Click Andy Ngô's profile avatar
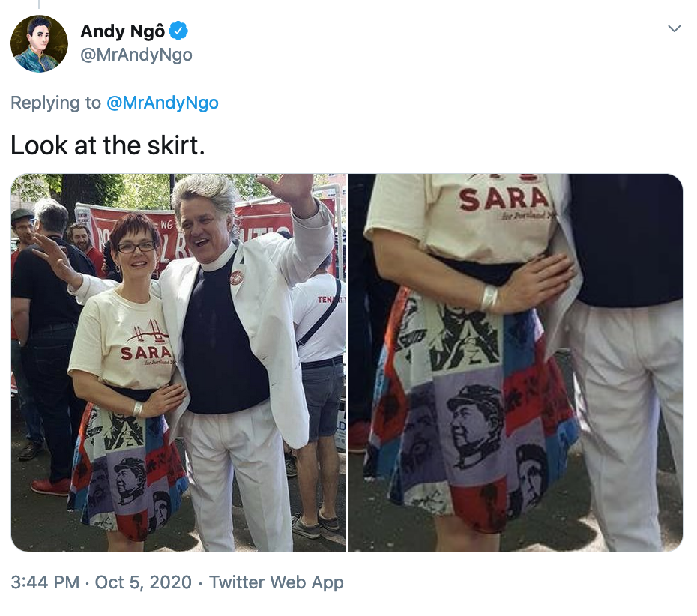This screenshot has width=697, height=616. (39, 43)
